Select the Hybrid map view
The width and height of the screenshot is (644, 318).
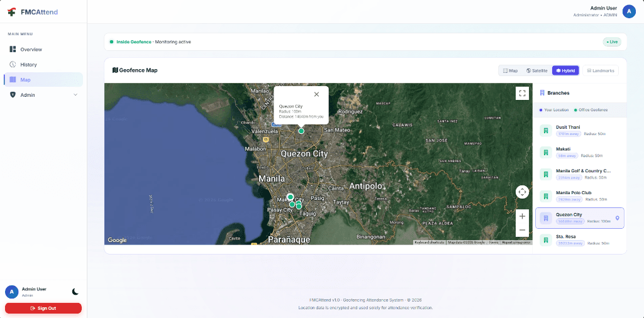[x=565, y=70]
